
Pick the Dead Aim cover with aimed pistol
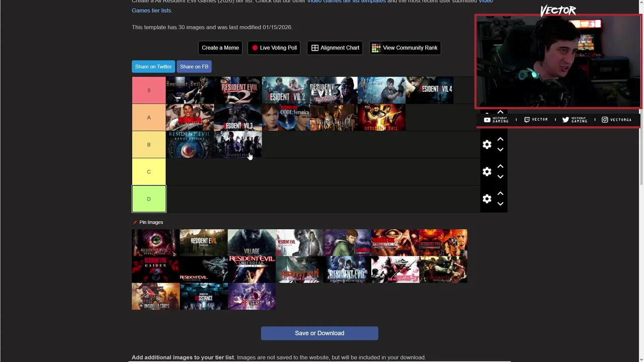coord(443,242)
